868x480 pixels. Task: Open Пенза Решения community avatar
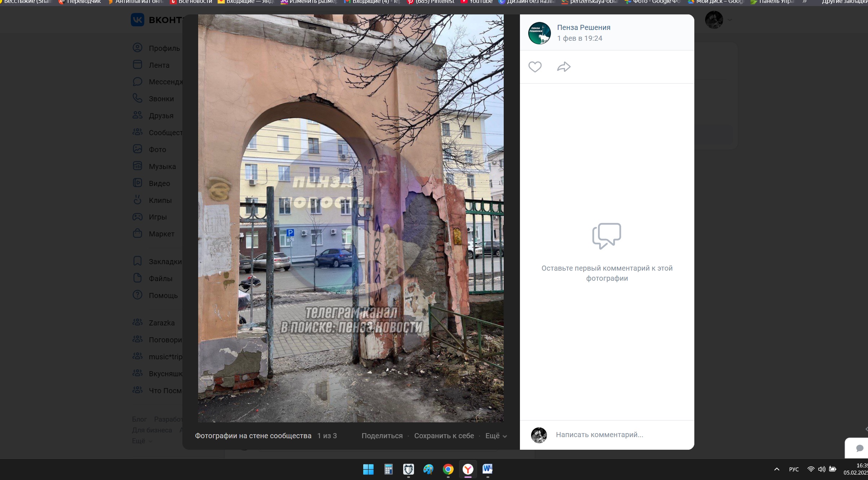(539, 33)
